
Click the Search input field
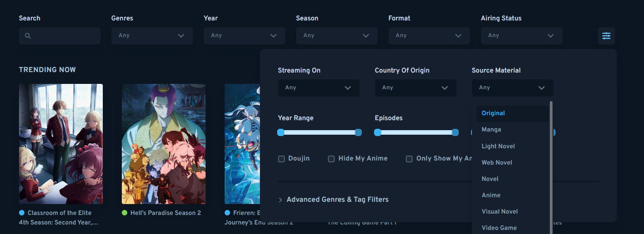click(60, 36)
